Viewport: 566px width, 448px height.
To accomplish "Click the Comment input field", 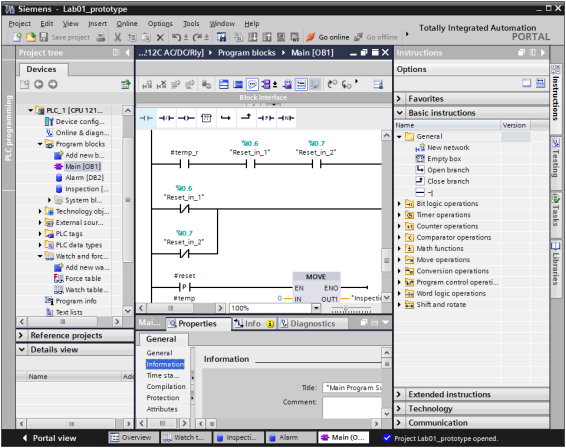I will (352, 408).
